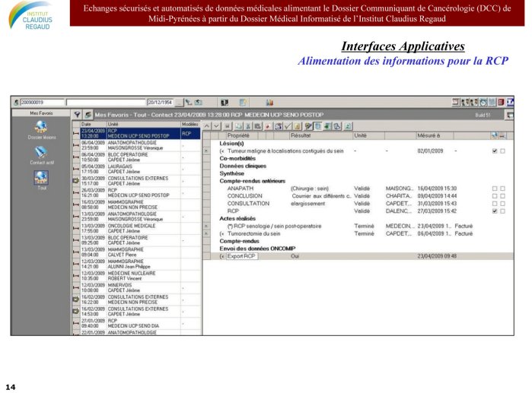The width and height of the screenshot is (532, 393).
Task: Click the Compte-rendus antérieurs section heading
Action: (x=252, y=181)
